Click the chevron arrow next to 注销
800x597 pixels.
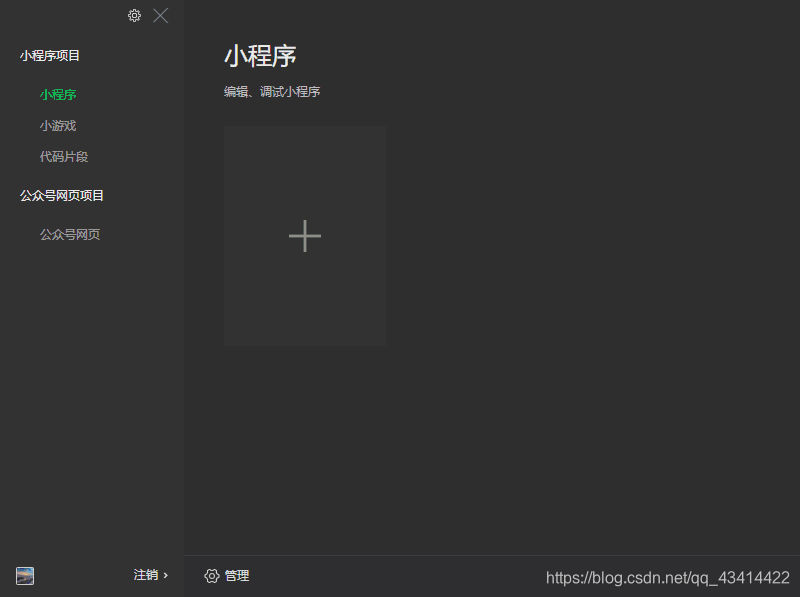(165, 575)
